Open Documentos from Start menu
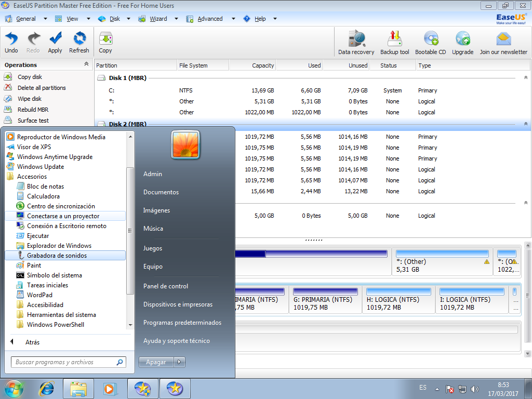This screenshot has width=532, height=399. pyautogui.click(x=161, y=192)
